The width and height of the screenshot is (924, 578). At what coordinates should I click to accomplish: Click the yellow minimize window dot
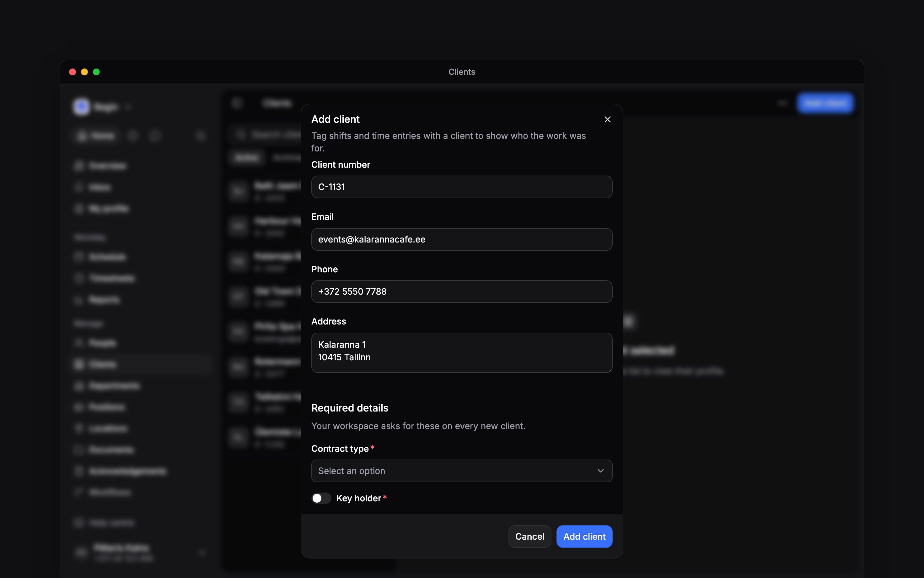tap(84, 72)
